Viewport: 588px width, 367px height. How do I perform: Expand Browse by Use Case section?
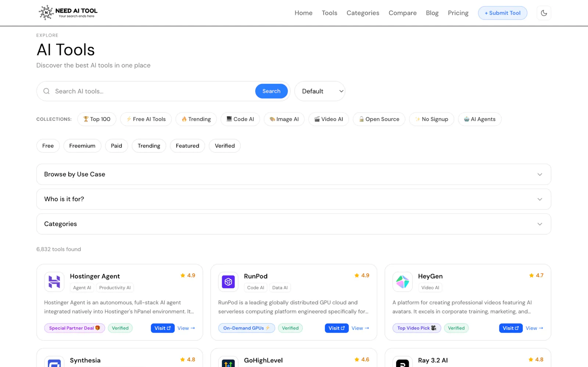[294, 174]
